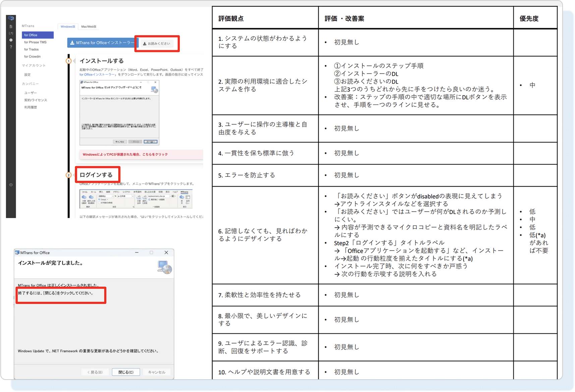575x392 pixels.
Task: Click cell 4. 一貫性を保ち標準に倣う
Action: point(265,153)
